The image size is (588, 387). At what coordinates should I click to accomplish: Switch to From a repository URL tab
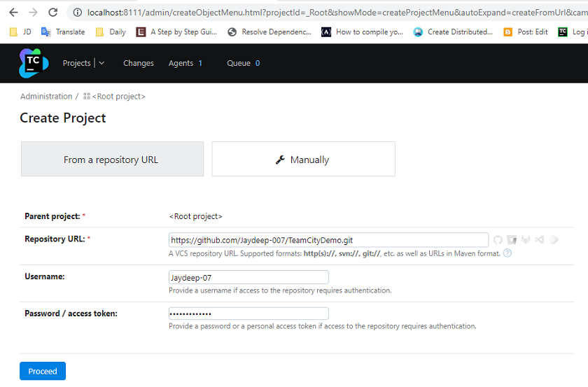tap(112, 159)
